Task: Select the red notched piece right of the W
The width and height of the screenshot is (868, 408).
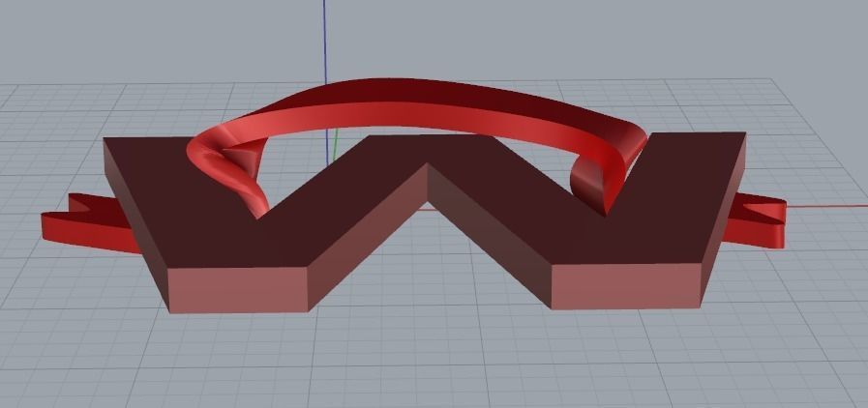Action: 756,221
